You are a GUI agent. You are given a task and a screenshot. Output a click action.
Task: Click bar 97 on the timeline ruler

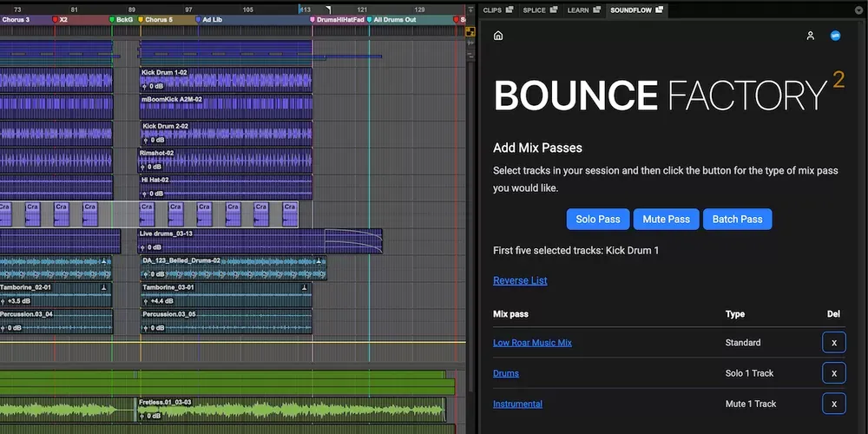pos(188,10)
